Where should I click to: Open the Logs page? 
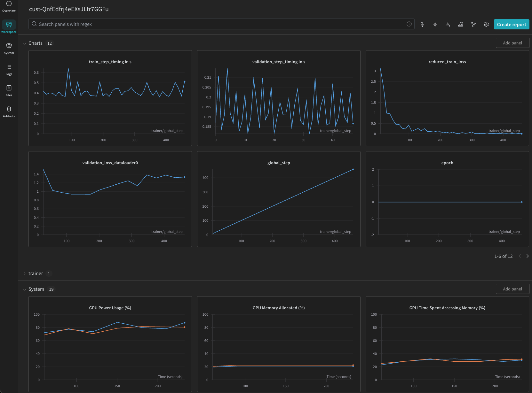pos(9,70)
